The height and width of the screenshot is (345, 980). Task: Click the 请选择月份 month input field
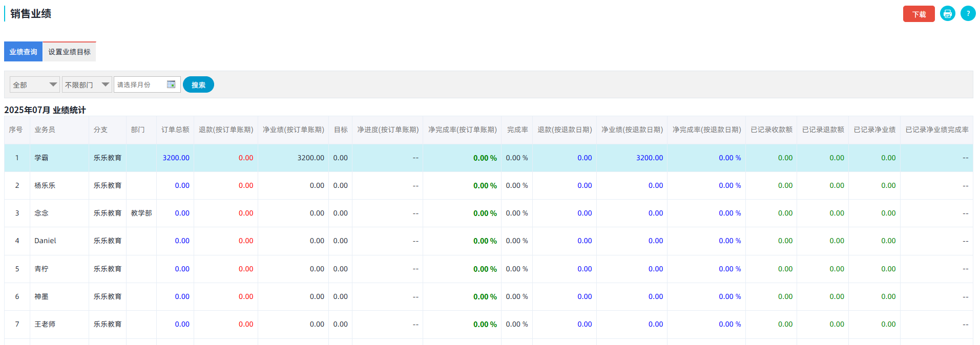[x=147, y=84]
